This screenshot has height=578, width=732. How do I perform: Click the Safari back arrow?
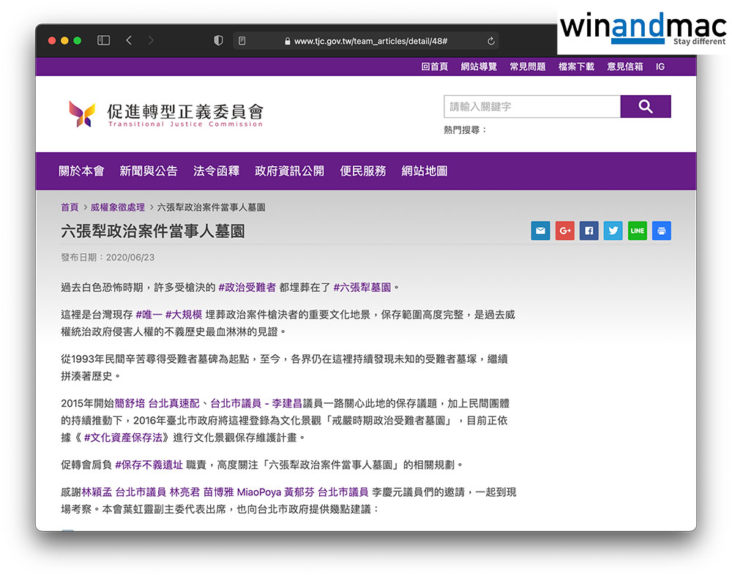[129, 41]
